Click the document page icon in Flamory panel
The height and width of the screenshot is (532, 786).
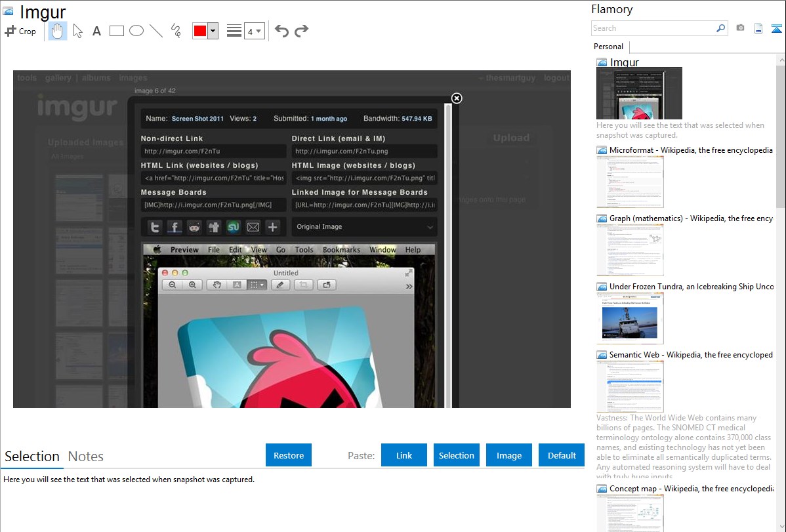point(758,28)
